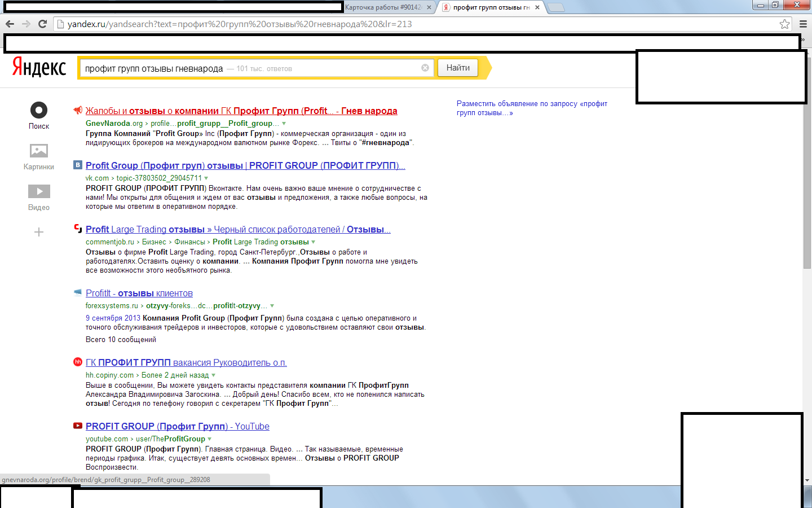Image resolution: width=812 pixels, height=508 pixels.
Task: Expand the arrow next to the forexsystems.ru URL
Action: (x=272, y=306)
